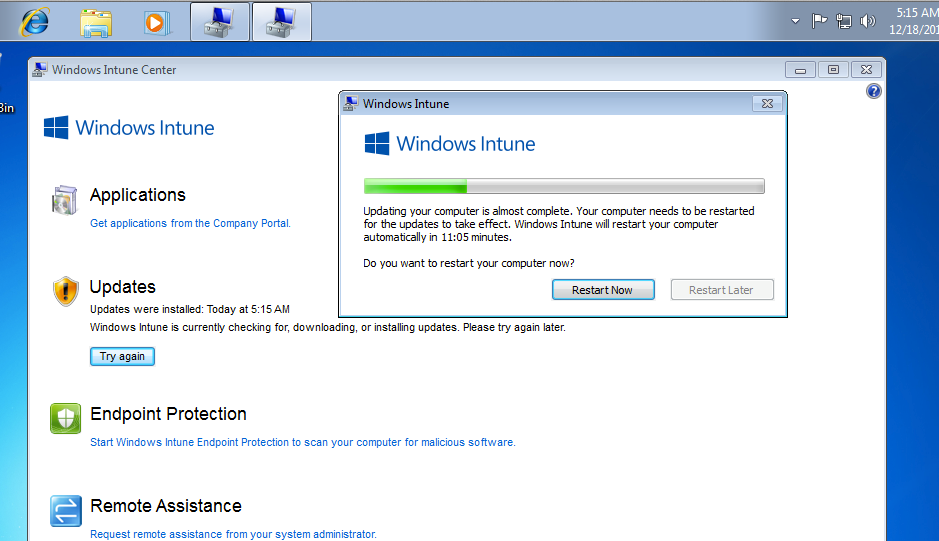Open Get applications from the Company Portal link
Viewport: 939px width, 541px height.
(x=190, y=223)
